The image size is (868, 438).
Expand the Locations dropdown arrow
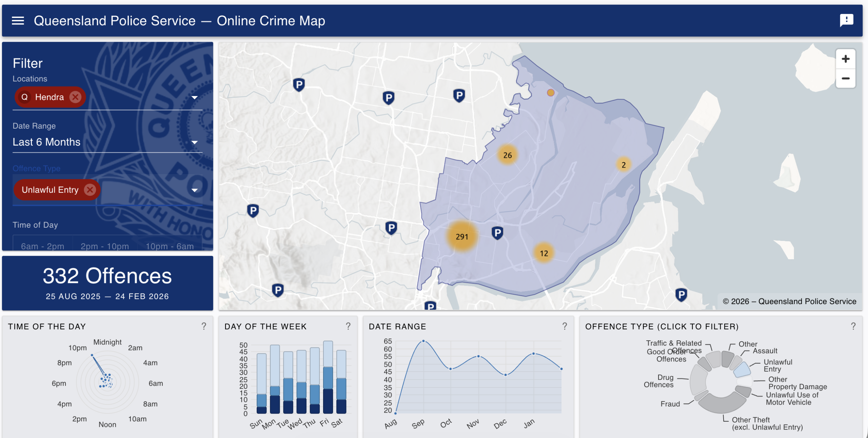194,98
